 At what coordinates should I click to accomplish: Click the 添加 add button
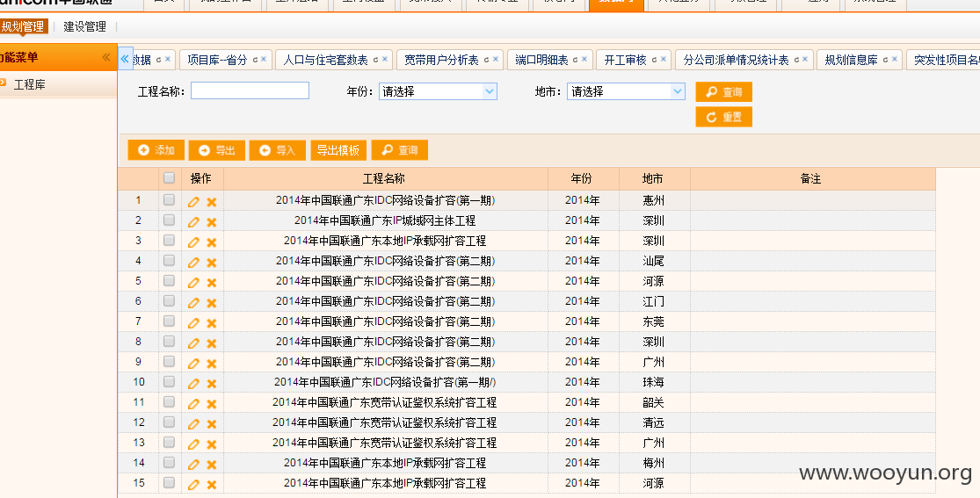[156, 150]
